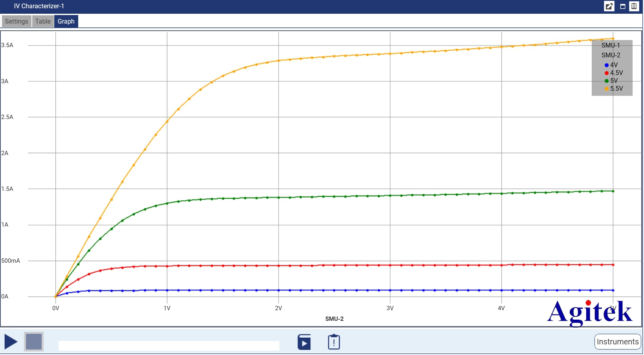
Task: Switch to the Settings tab
Action: 17,21
